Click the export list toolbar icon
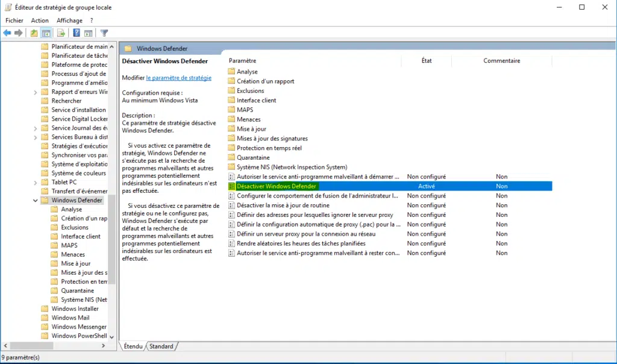617x364 pixels. [61, 33]
